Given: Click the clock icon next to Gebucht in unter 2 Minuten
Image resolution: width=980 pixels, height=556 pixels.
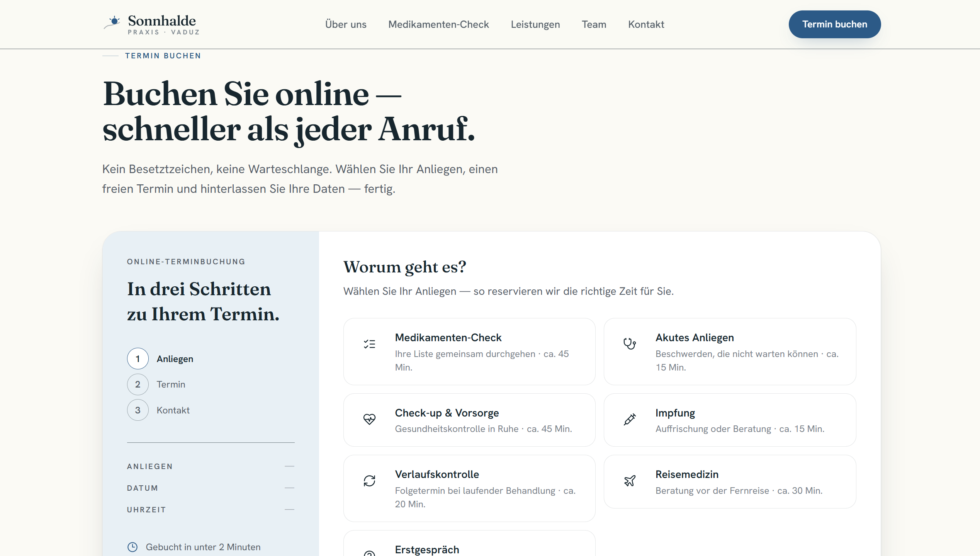Looking at the screenshot, I should coord(132,547).
